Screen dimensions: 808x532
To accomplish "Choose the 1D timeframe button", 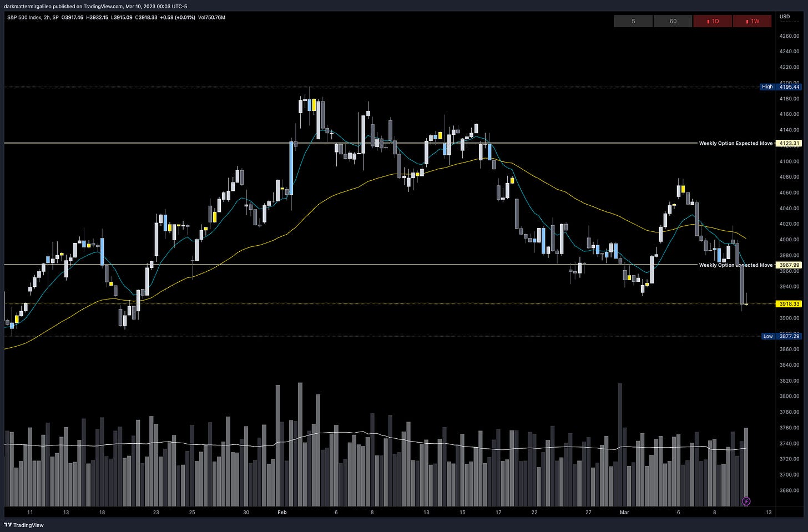I will coord(713,21).
